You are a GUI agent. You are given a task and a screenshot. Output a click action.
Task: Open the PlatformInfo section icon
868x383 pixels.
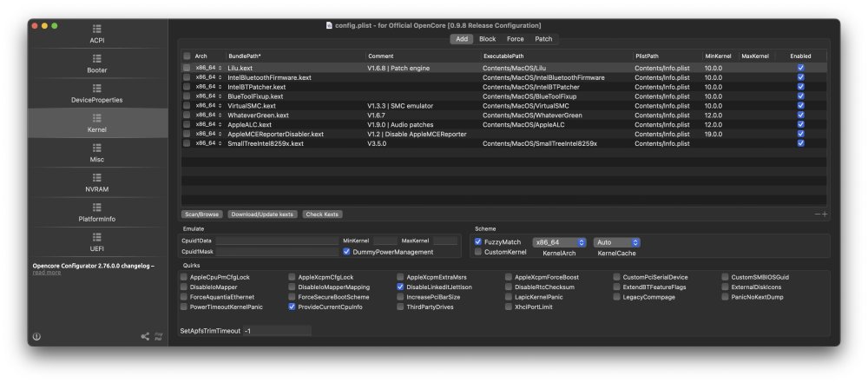97,208
